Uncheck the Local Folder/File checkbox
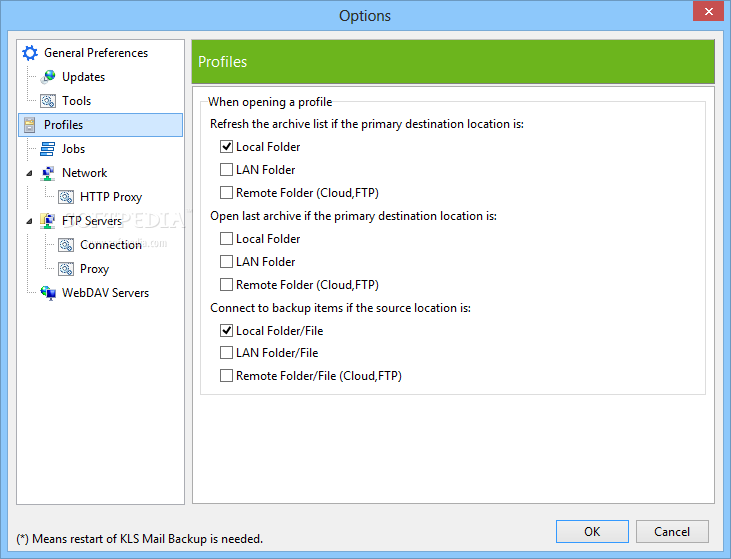The width and height of the screenshot is (731, 559). pos(226,330)
